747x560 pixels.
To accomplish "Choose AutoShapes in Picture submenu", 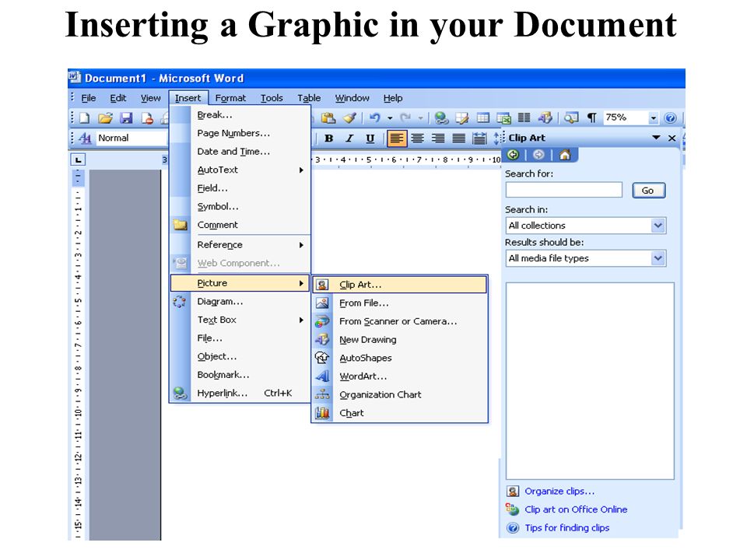I will coord(400,358).
